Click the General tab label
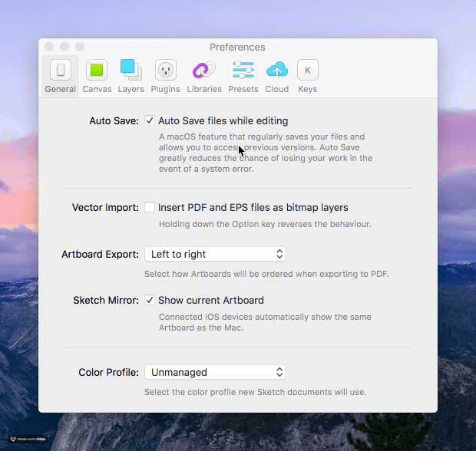 coord(61,89)
